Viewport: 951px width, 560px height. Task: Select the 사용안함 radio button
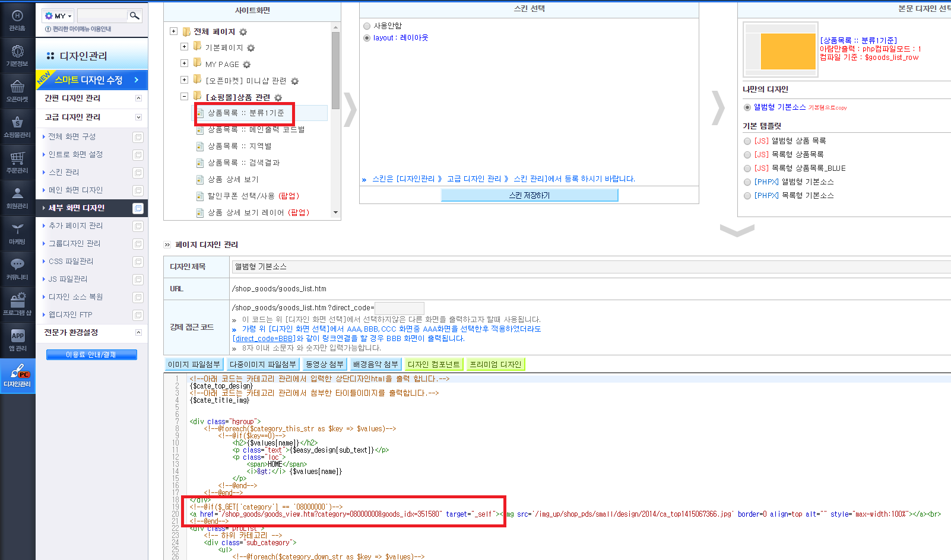tap(367, 26)
